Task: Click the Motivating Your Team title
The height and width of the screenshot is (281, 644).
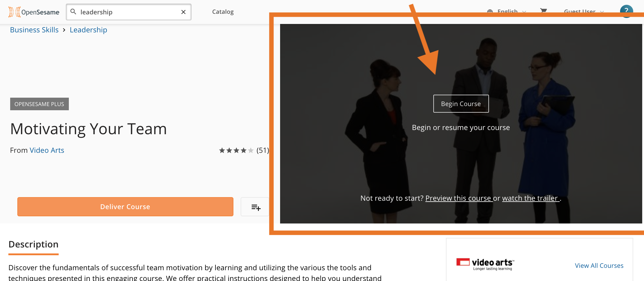Action: pyautogui.click(x=89, y=129)
